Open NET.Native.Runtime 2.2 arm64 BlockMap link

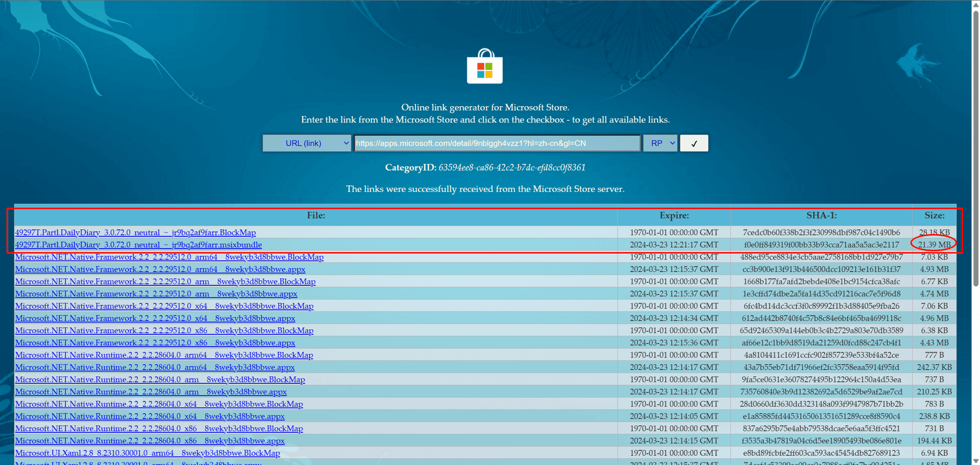point(164,355)
